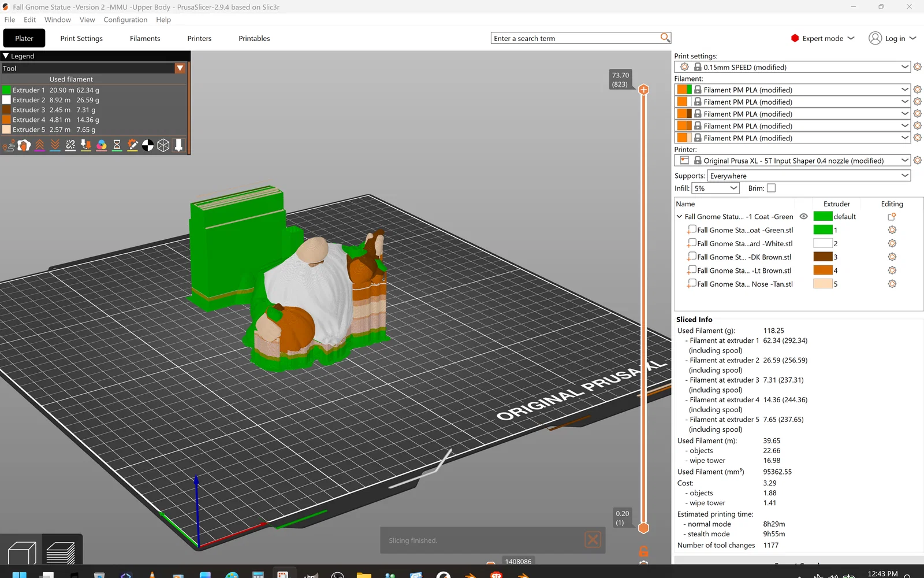
Task: Open the Expert mode dropdown
Action: 823,38
